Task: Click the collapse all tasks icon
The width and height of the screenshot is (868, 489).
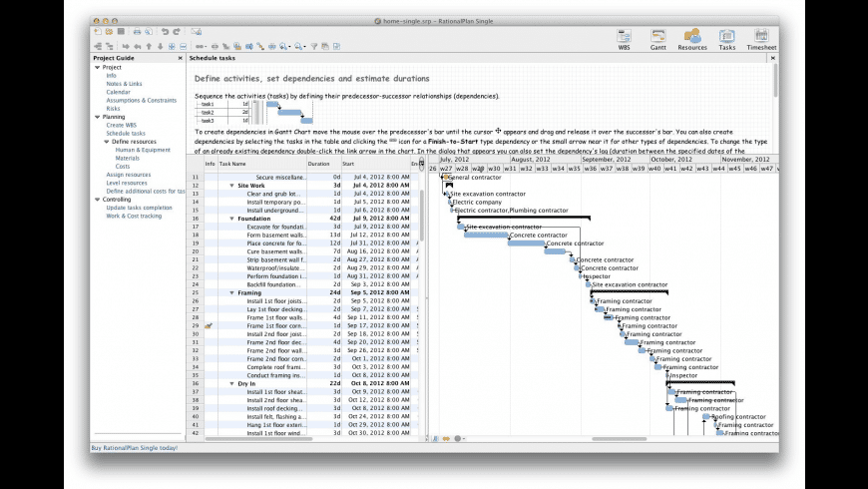Action: pos(184,47)
